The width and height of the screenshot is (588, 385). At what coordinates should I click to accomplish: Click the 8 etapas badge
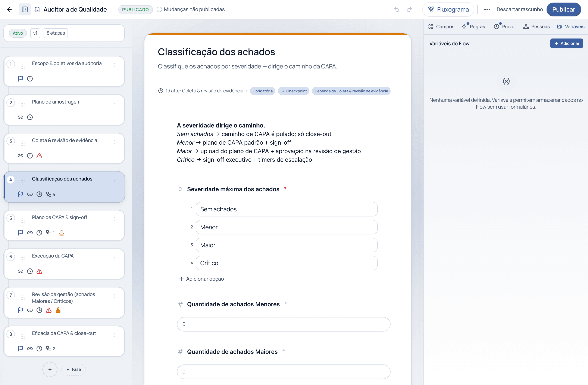point(56,33)
